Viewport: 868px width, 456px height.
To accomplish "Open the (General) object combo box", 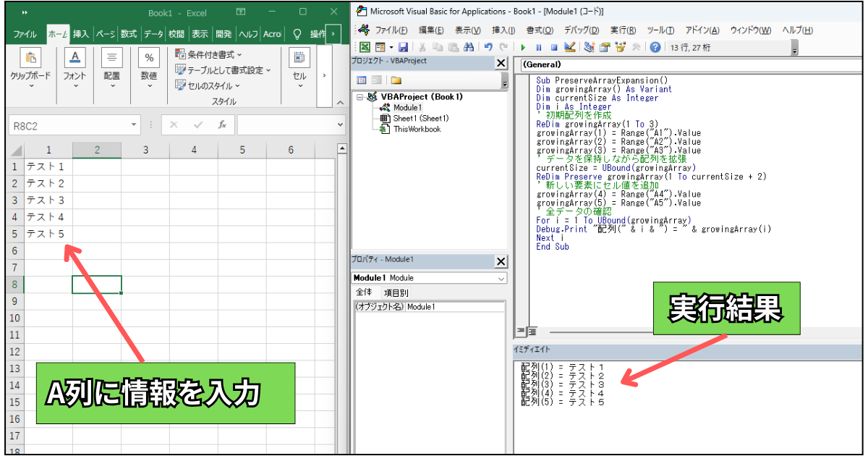I will pos(691,64).
